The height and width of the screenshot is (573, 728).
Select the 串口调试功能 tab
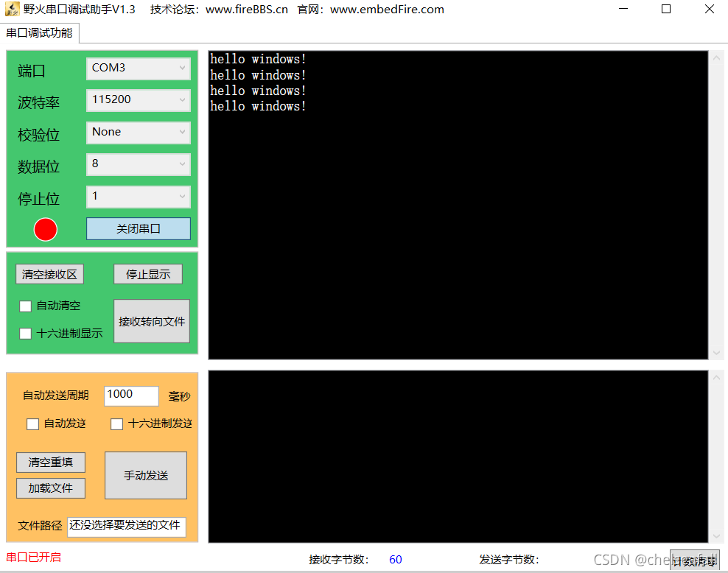(40, 33)
